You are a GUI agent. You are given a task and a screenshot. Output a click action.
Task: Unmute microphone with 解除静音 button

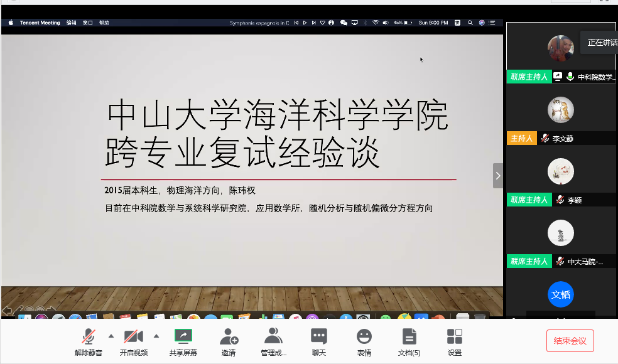89,341
